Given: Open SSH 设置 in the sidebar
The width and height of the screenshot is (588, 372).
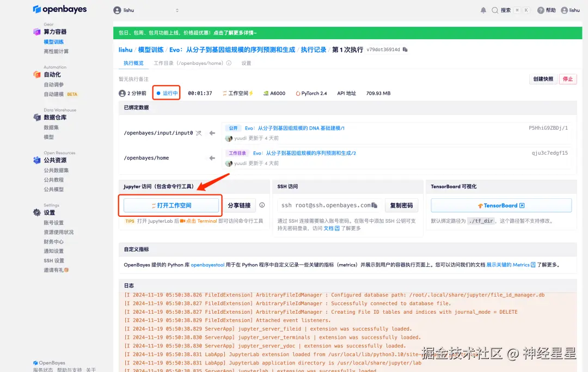Looking at the screenshot, I should [54, 261].
